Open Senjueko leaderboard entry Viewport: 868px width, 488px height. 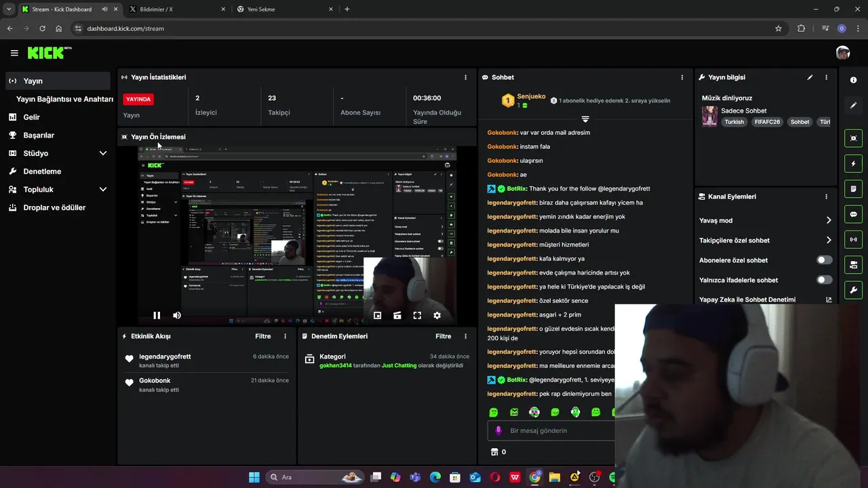point(524,100)
